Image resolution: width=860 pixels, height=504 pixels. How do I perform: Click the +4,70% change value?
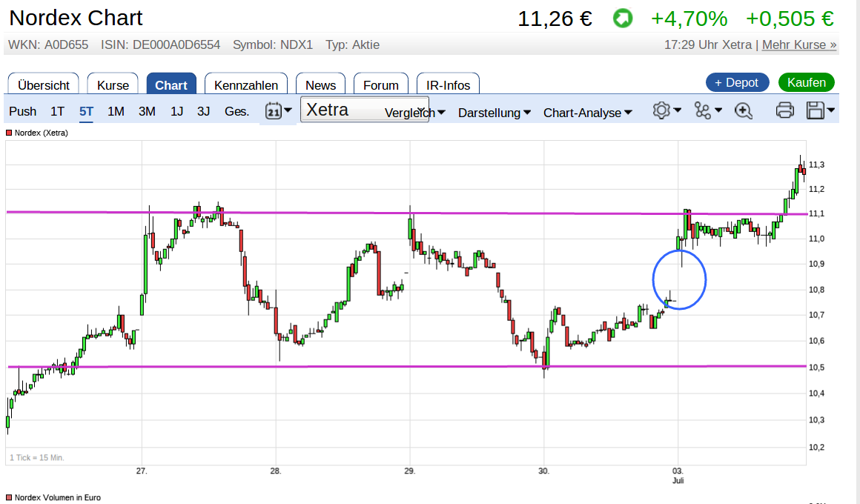(689, 19)
